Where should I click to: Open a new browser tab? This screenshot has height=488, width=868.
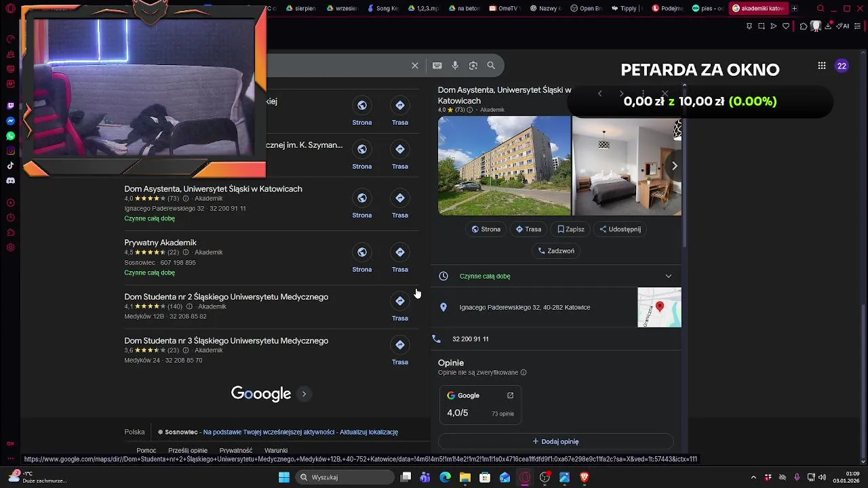coord(795,8)
